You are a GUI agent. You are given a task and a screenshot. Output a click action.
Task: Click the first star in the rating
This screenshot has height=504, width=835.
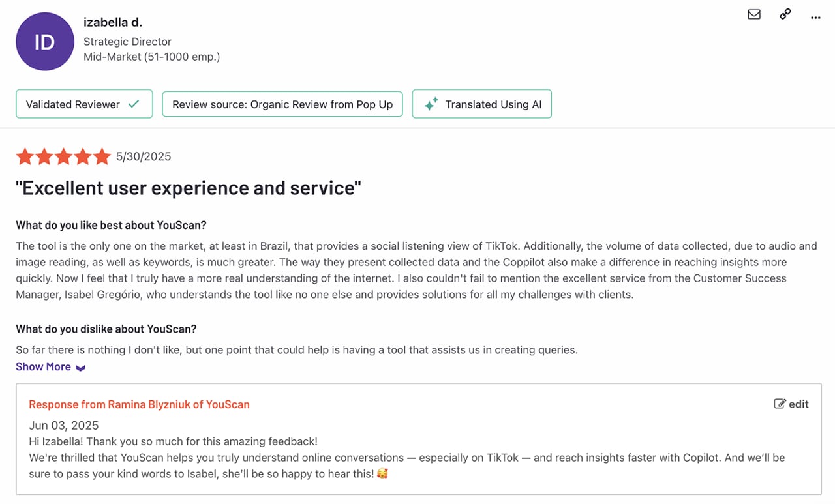(25, 156)
